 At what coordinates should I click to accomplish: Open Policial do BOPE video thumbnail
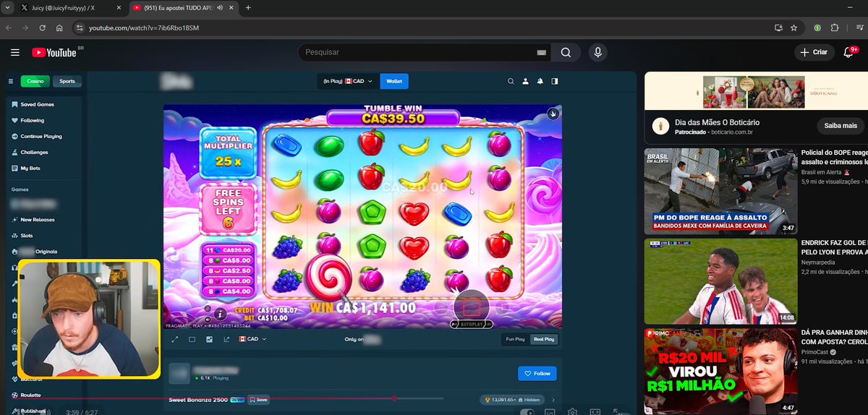720,190
